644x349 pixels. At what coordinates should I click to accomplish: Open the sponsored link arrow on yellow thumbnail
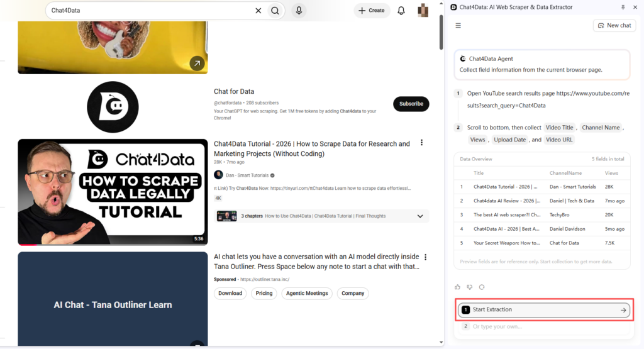[197, 64]
